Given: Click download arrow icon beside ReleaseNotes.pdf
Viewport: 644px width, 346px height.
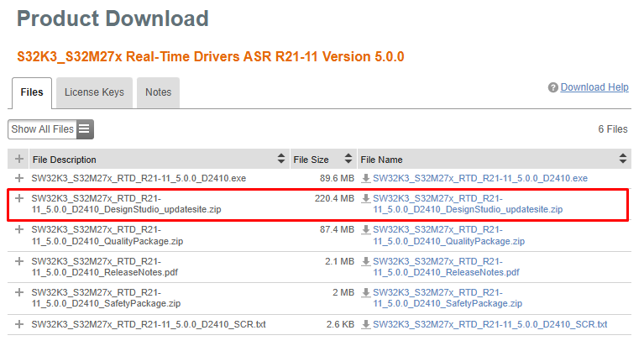Looking at the screenshot, I should tap(366, 261).
